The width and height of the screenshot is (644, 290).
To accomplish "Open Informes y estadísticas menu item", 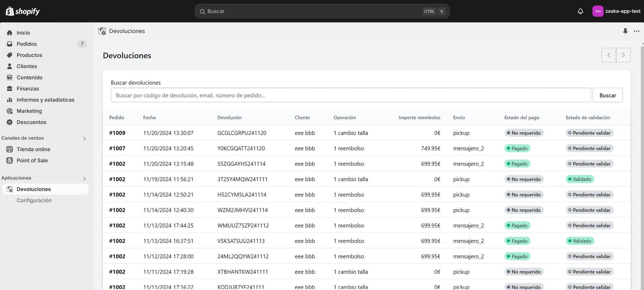I will [x=45, y=100].
